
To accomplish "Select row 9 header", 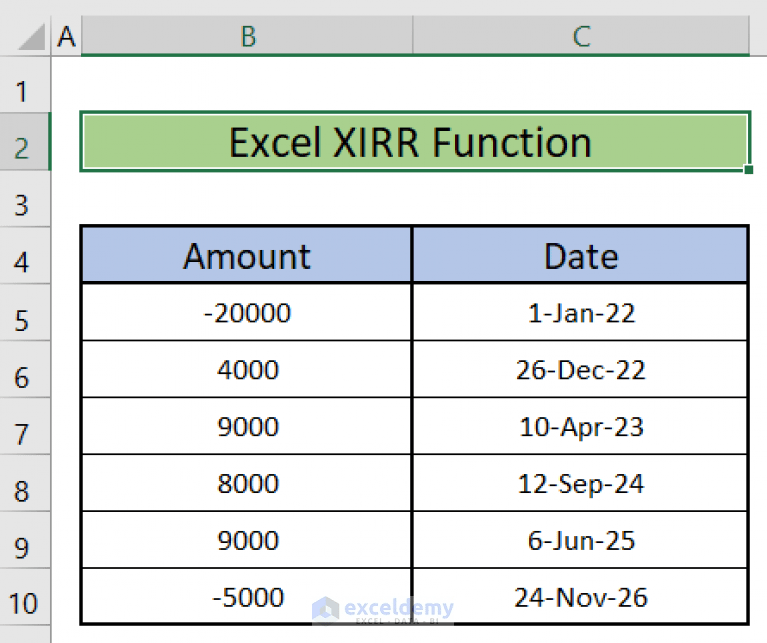I will (x=25, y=540).
